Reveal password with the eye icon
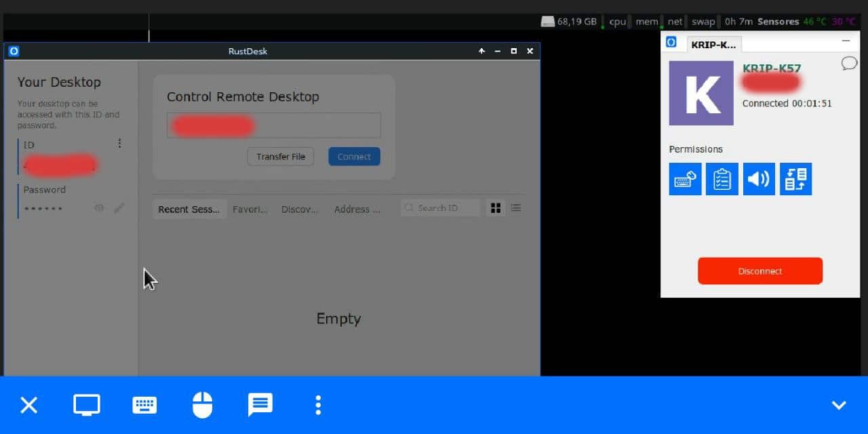This screenshot has width=868, height=434. tap(99, 208)
